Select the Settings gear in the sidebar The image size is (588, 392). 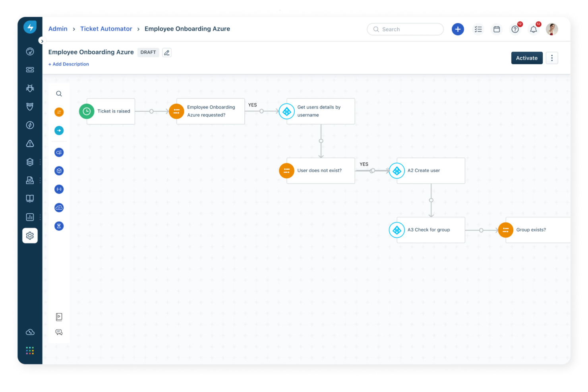30,235
